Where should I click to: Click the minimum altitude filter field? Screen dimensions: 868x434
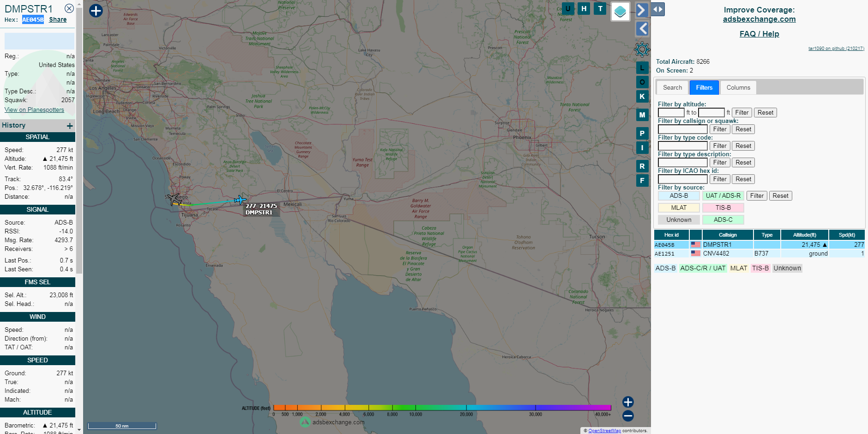tap(671, 112)
